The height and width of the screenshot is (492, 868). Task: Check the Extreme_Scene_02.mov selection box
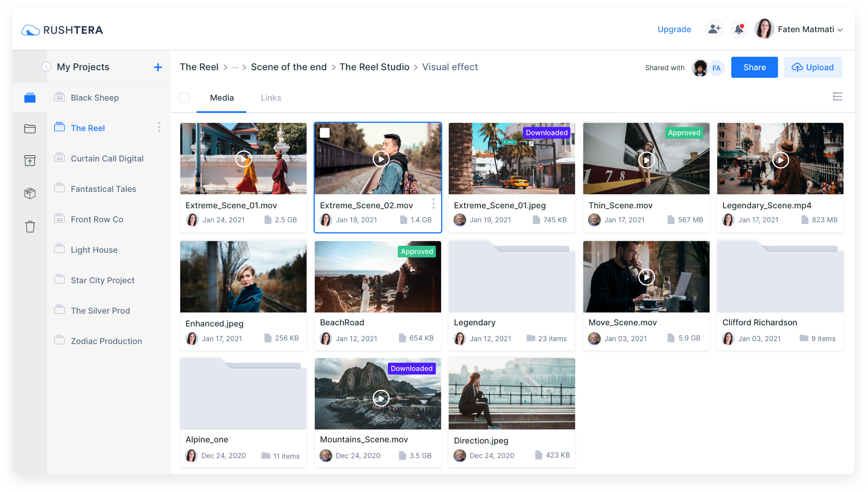tap(325, 133)
